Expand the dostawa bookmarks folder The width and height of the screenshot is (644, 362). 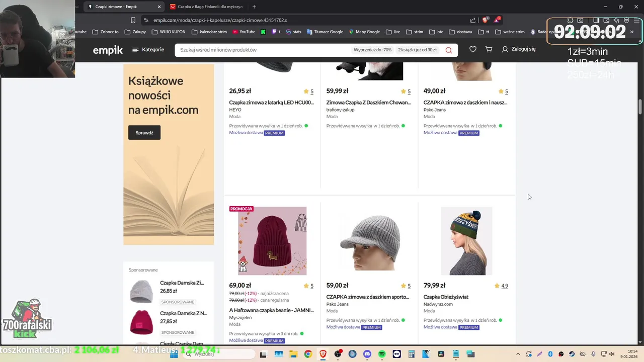pos(460,32)
